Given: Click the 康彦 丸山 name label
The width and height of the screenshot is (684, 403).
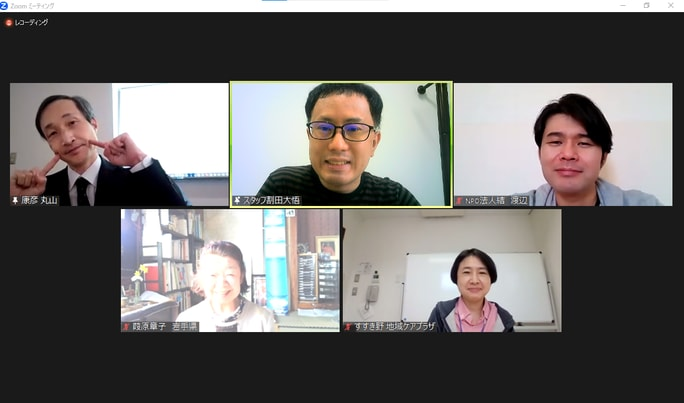Looking at the screenshot, I should (39, 201).
